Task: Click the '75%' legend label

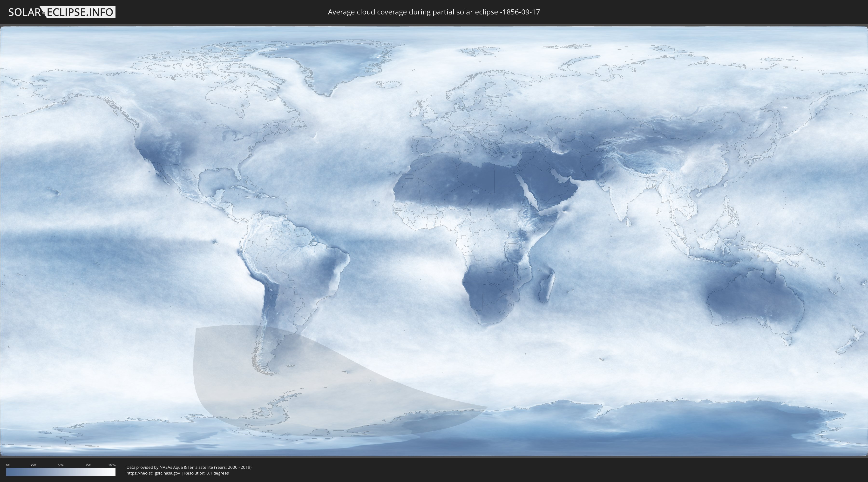Action: coord(88,465)
